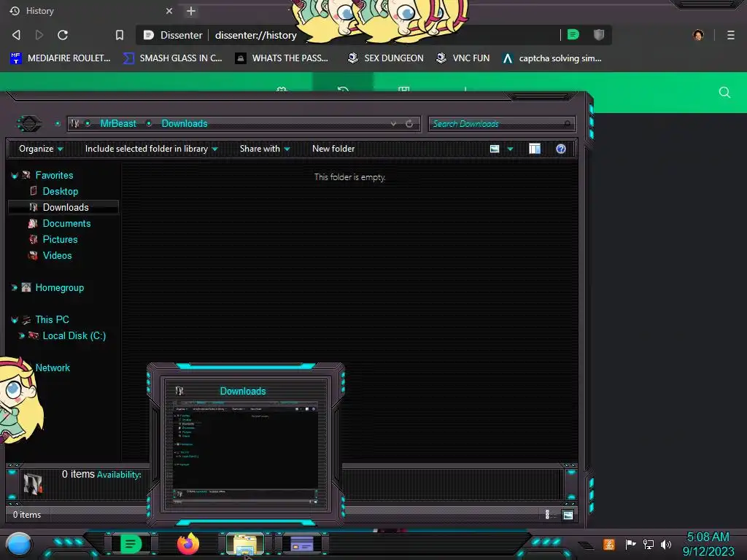Open the search icon on the green header
Image resolution: width=747 pixels, height=560 pixels.
(x=724, y=93)
